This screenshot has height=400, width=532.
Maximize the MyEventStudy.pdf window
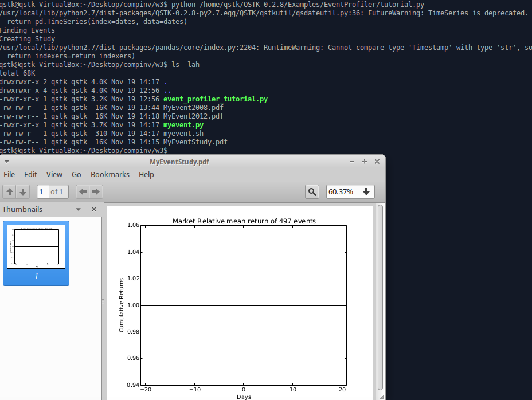coord(365,162)
